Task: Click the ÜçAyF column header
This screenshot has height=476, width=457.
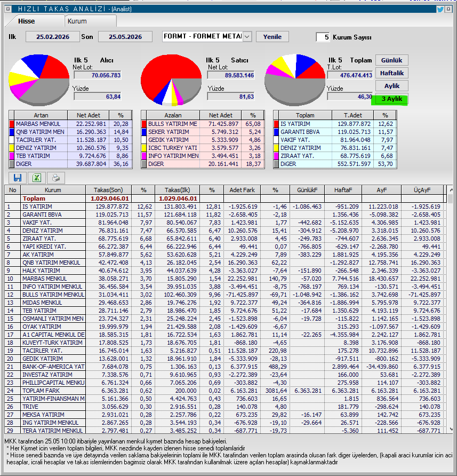Action: point(422,190)
